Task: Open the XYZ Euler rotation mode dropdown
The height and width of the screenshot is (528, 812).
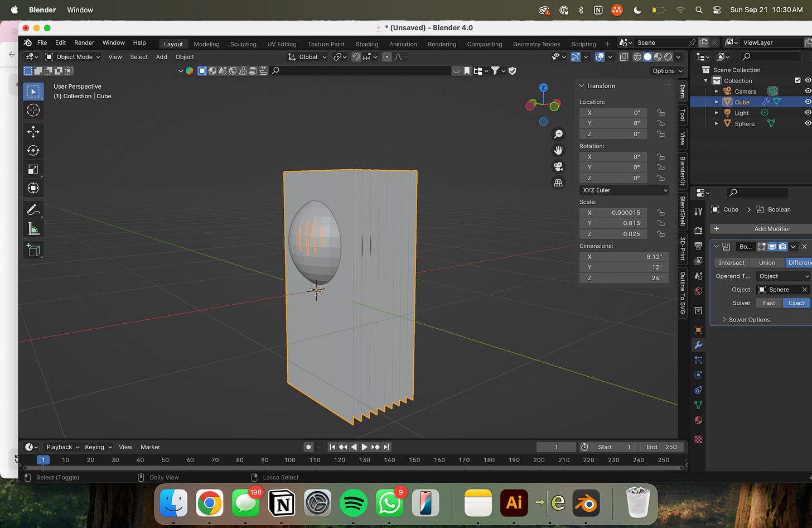Action: [x=624, y=190]
